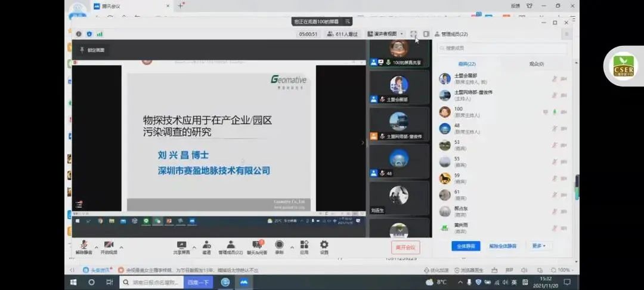Toggle microphone for member 48

(x=555, y=128)
